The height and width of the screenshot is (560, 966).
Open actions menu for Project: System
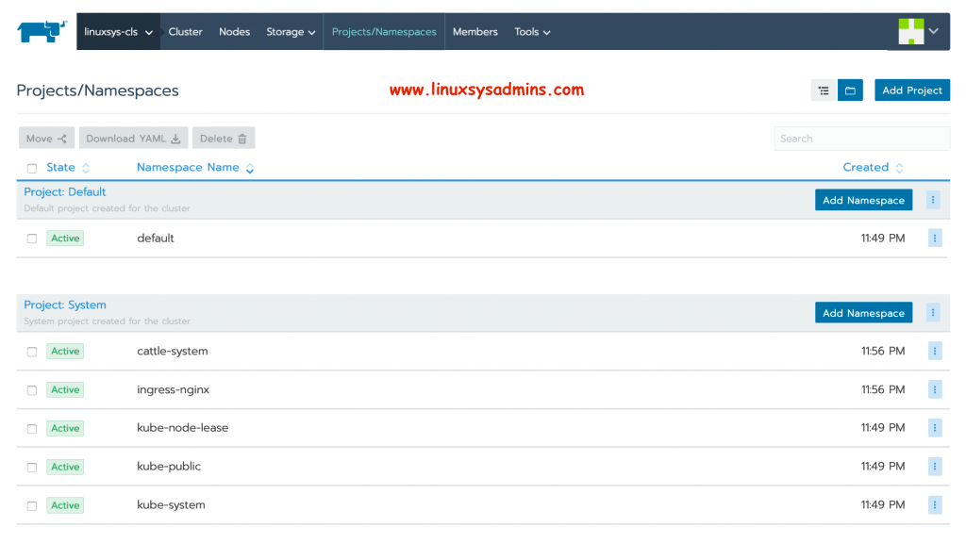[x=933, y=313]
